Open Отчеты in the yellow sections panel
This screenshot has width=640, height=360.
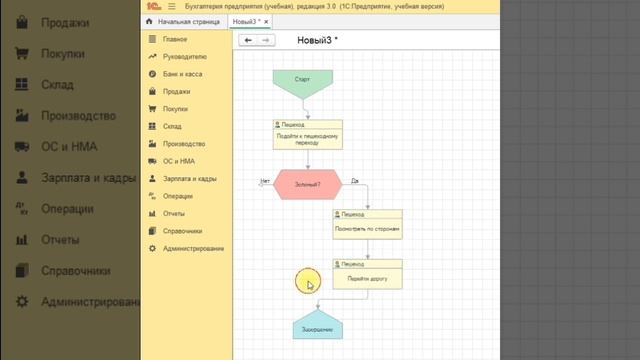[174, 214]
